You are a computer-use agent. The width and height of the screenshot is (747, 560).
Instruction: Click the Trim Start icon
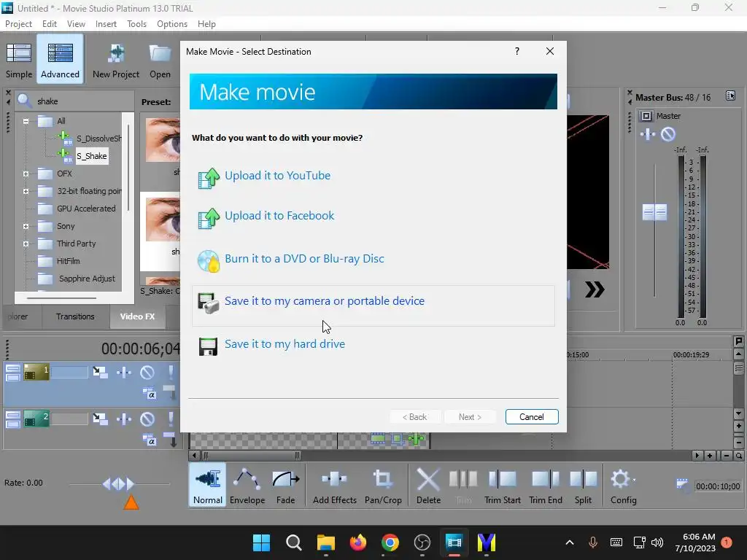502,479
